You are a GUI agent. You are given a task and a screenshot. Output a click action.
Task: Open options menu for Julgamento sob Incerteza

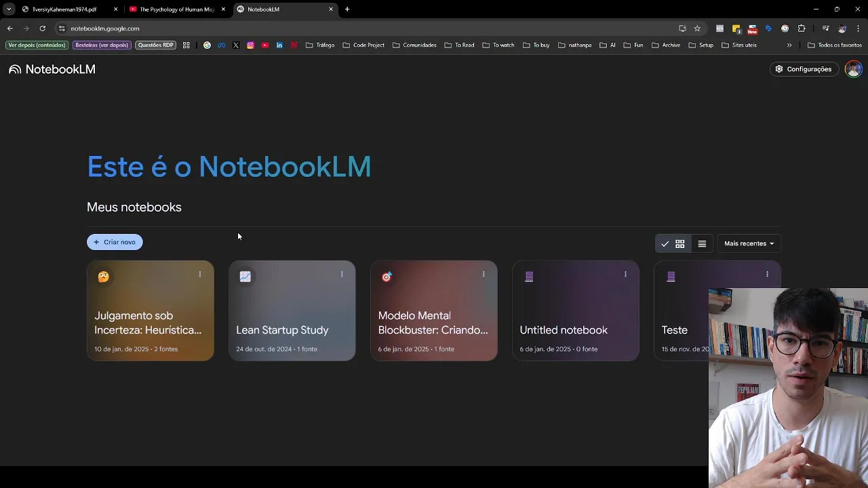pos(200,274)
